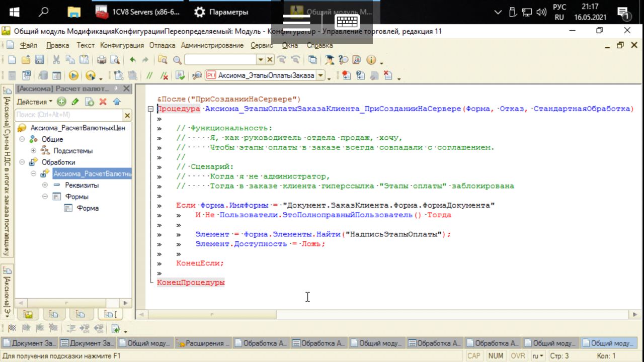This screenshot has width=644, height=362.
Task: Click the red X Delete icon in the tree panel
Action: pyautogui.click(x=103, y=102)
